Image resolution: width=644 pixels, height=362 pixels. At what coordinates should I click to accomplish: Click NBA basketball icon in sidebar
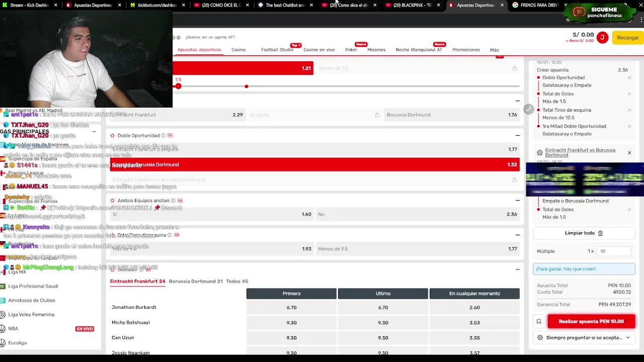3,329
